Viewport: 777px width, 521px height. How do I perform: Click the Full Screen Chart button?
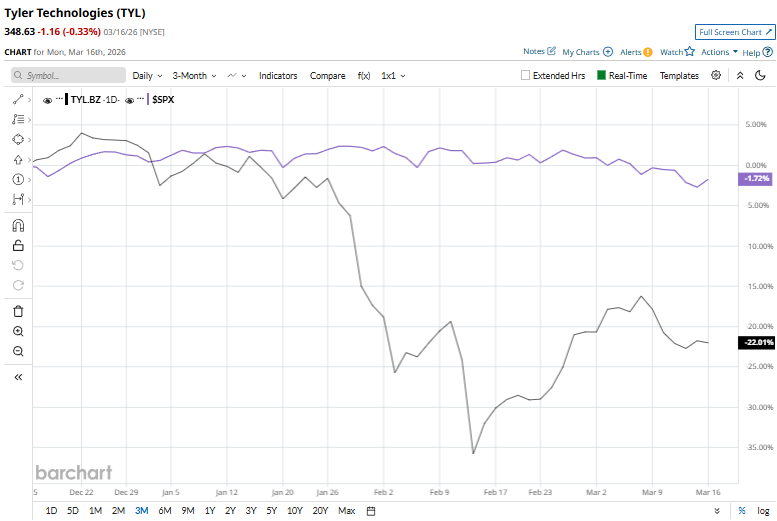[735, 32]
